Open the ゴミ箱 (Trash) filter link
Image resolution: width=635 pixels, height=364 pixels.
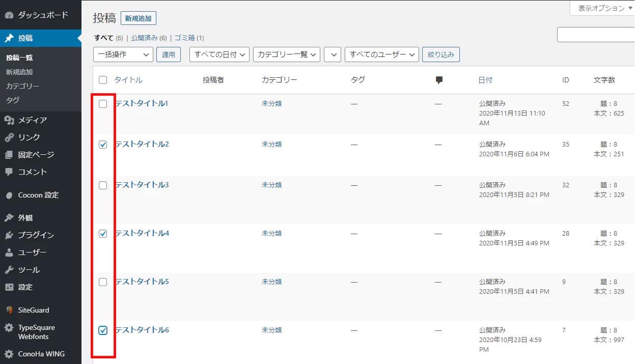(184, 37)
